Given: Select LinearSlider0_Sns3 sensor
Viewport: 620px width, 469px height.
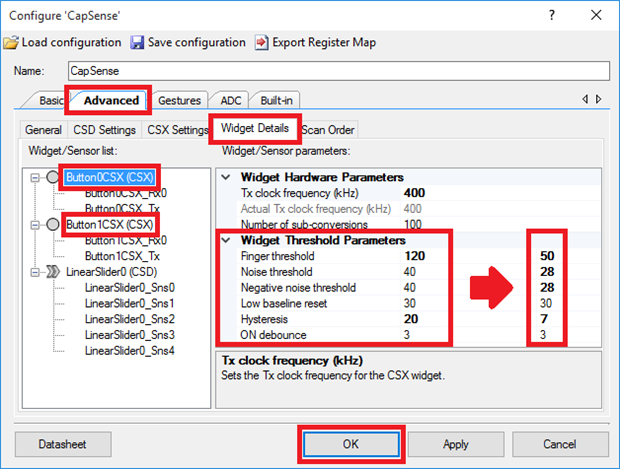Looking at the screenshot, I should (130, 335).
